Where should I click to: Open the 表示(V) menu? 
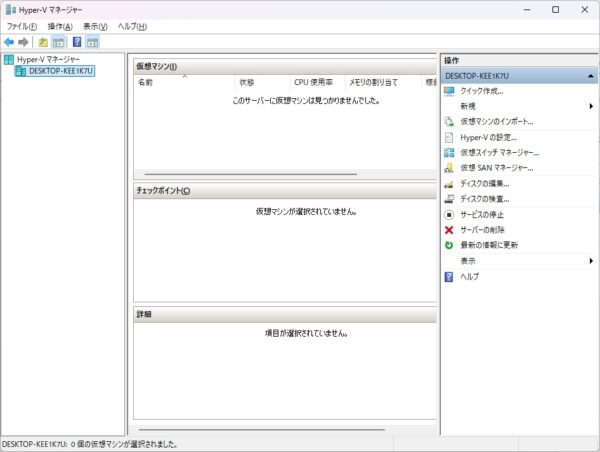[95, 26]
